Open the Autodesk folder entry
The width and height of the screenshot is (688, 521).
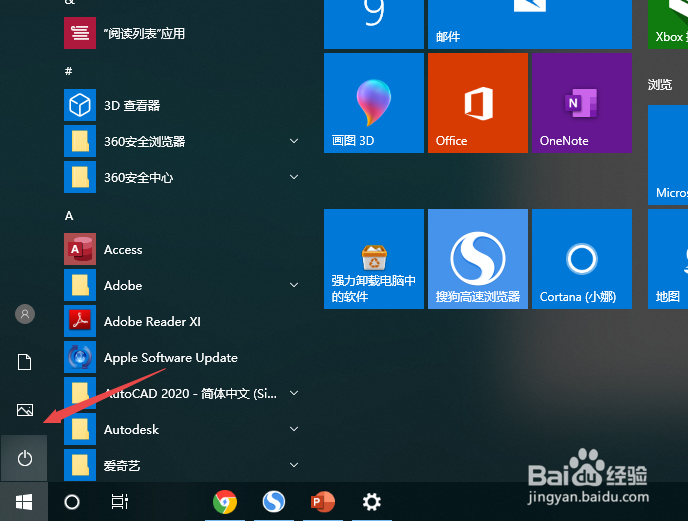click(182, 429)
